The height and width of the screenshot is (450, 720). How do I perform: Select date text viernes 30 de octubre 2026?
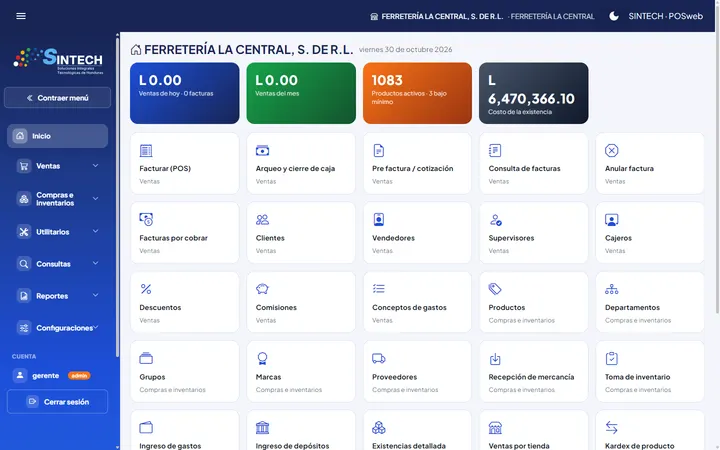[405, 50]
